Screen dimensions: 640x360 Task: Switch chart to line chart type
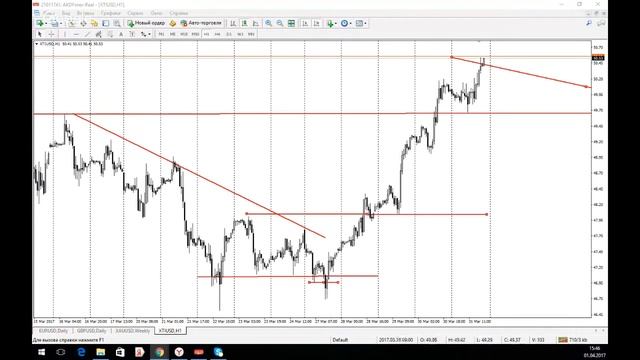click(x=256, y=23)
